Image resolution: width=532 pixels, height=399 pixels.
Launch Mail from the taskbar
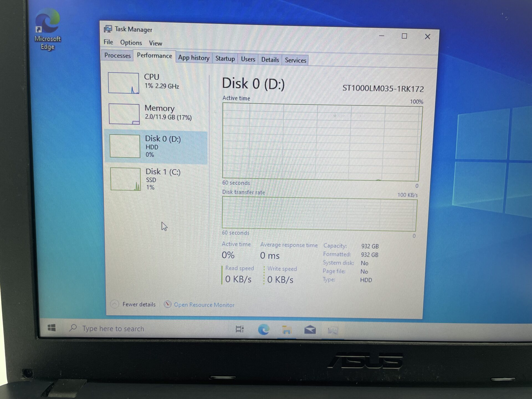[x=310, y=330]
